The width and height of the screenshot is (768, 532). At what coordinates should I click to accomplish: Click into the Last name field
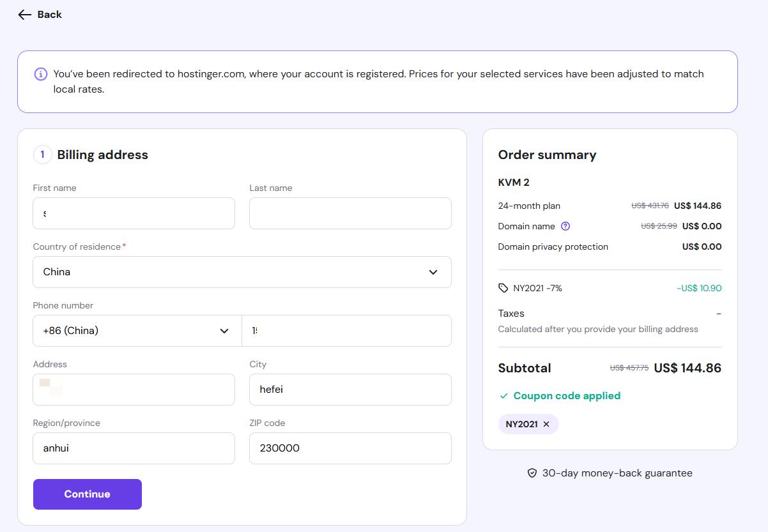[350, 213]
